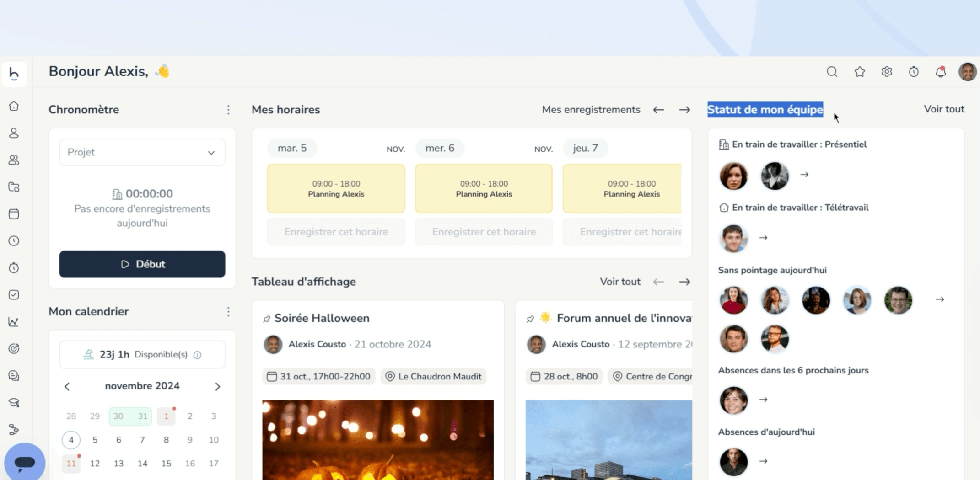This screenshot has width=980, height=480.
Task: Click the search magnifier icon in header
Action: pyautogui.click(x=832, y=72)
